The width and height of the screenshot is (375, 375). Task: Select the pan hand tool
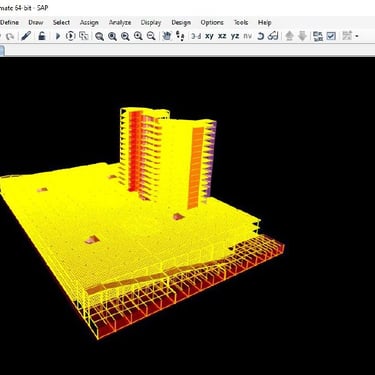click(x=167, y=36)
